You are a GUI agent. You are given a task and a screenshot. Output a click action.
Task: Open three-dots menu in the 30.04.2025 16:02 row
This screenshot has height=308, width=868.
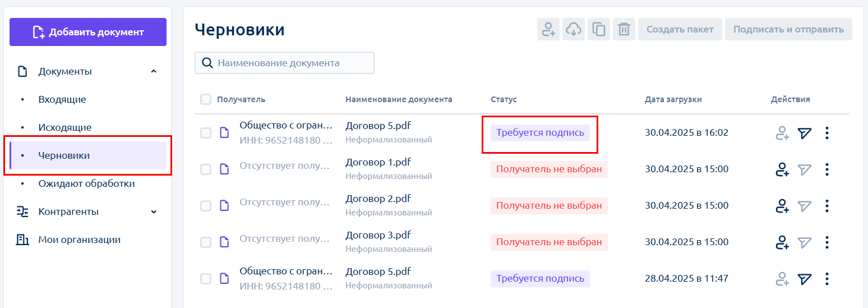click(x=827, y=133)
